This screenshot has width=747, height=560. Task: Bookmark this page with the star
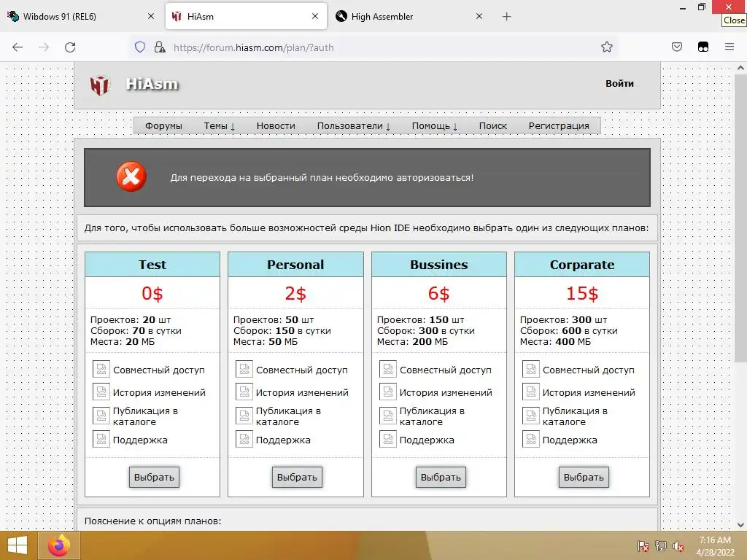tap(606, 47)
